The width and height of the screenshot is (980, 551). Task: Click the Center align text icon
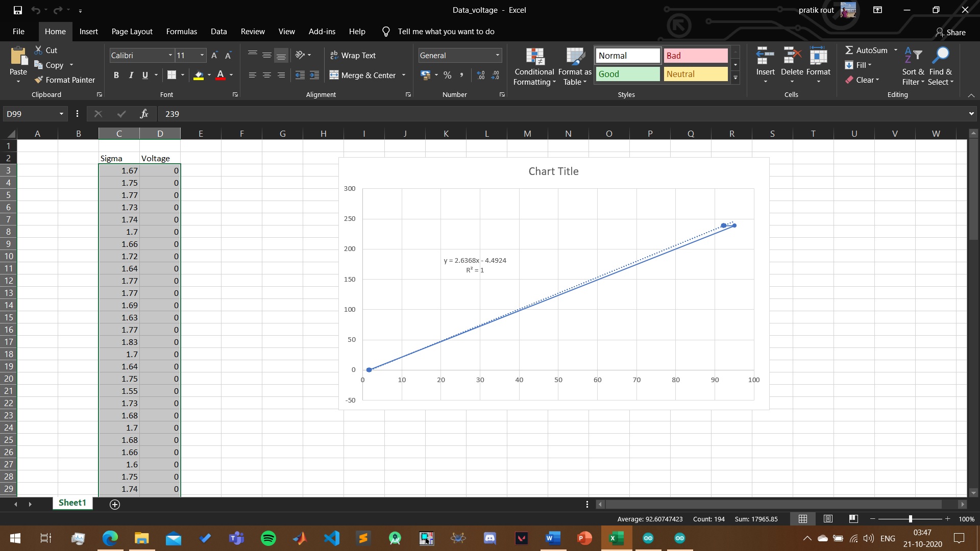pyautogui.click(x=266, y=75)
